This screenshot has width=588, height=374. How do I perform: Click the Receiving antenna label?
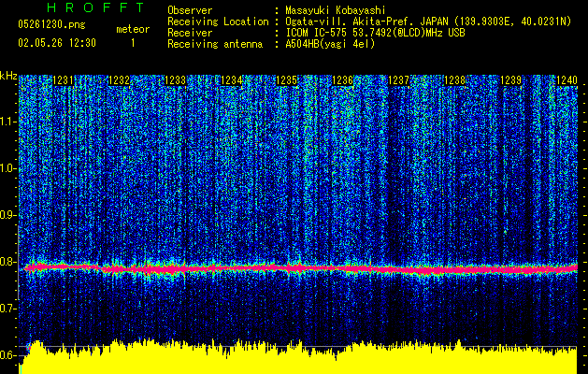[215, 44]
